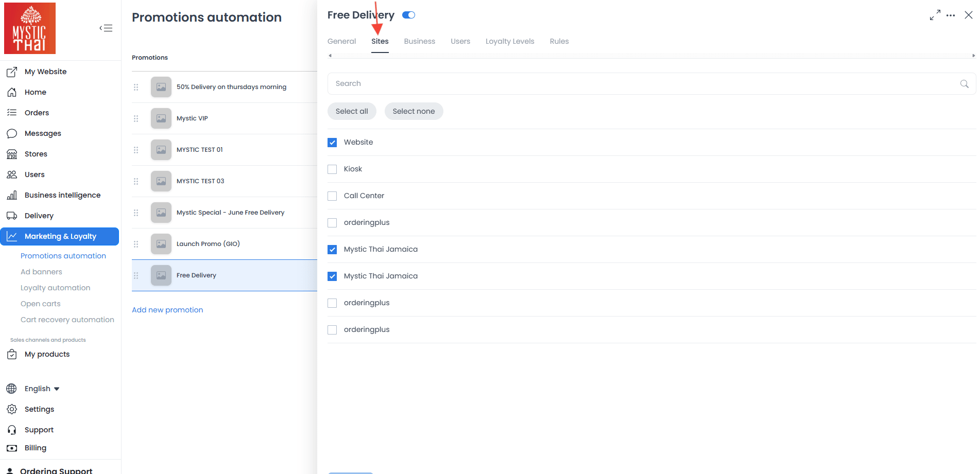Open the Ad banners submenu item

tap(41, 272)
